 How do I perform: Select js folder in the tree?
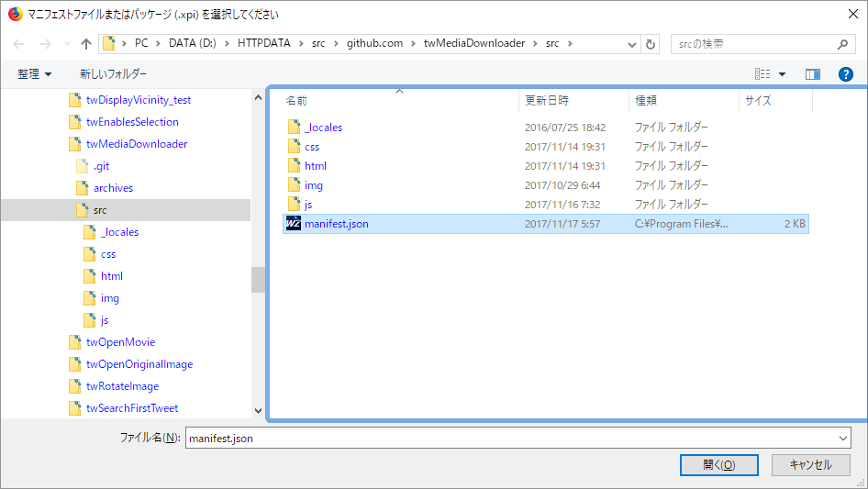point(104,320)
